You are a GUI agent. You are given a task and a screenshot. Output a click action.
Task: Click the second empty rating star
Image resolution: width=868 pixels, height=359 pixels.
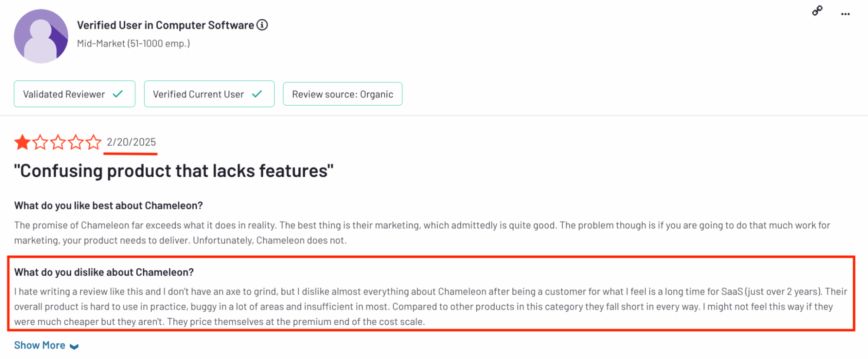coord(40,142)
